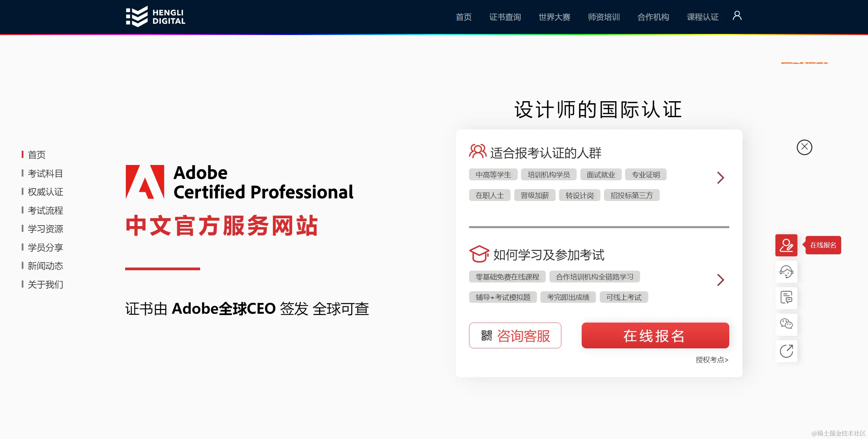Click the user account icon in header
This screenshot has width=868, height=439.
click(x=737, y=16)
